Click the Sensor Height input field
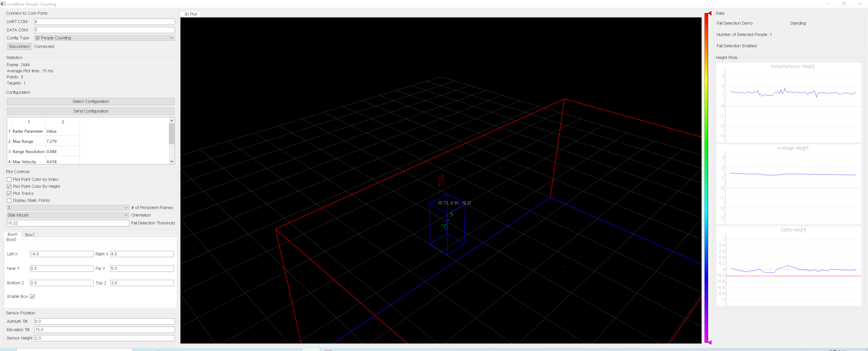 pyautogui.click(x=104, y=338)
